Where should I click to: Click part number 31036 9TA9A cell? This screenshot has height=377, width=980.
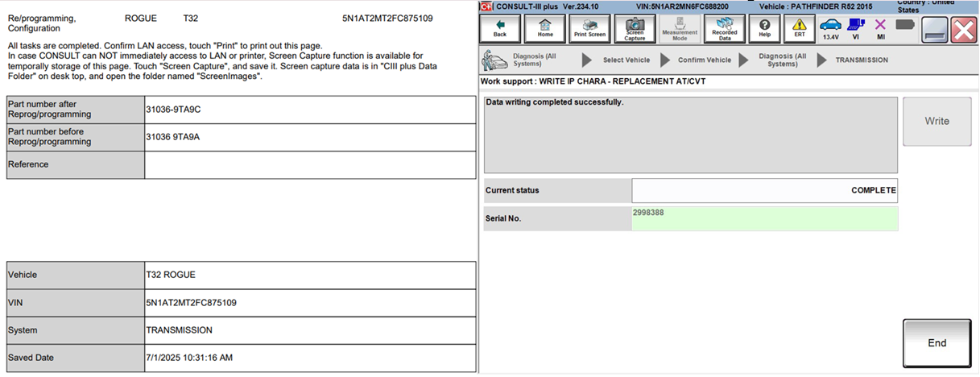pos(310,137)
